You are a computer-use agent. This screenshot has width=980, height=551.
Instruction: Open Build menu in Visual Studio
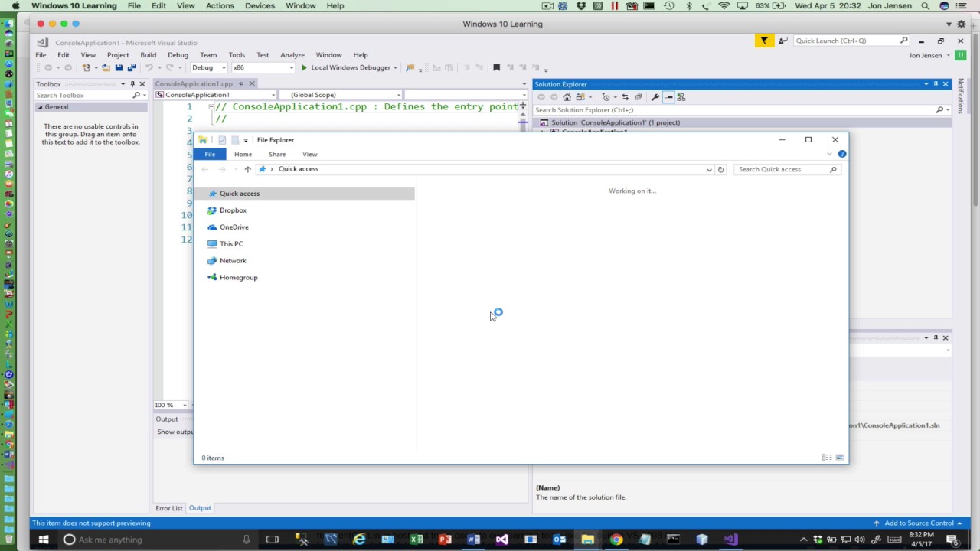pyautogui.click(x=148, y=55)
